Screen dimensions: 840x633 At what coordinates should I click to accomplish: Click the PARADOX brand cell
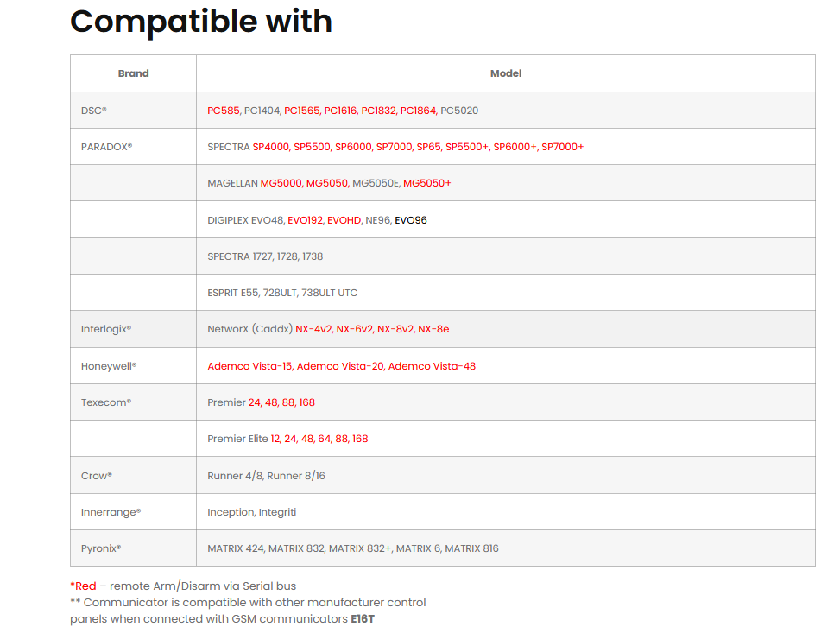point(106,147)
